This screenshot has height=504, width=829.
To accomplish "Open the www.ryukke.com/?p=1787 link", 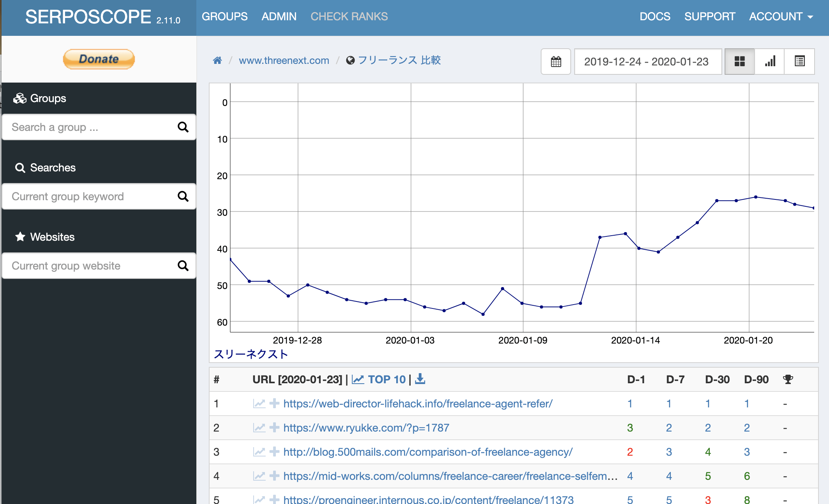I will [x=366, y=428].
